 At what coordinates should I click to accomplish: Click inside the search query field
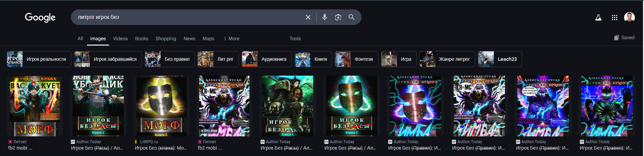click(x=189, y=17)
